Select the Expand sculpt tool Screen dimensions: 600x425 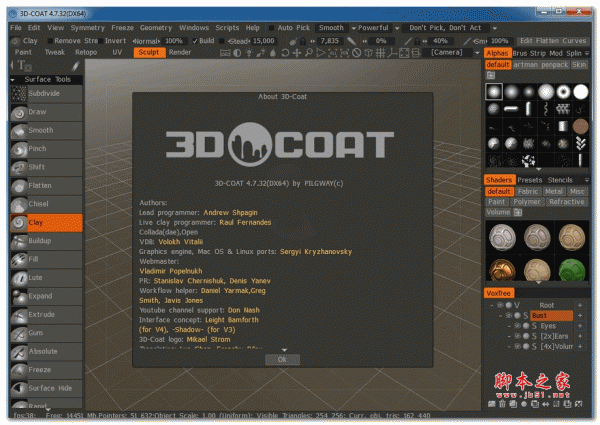(x=46, y=296)
